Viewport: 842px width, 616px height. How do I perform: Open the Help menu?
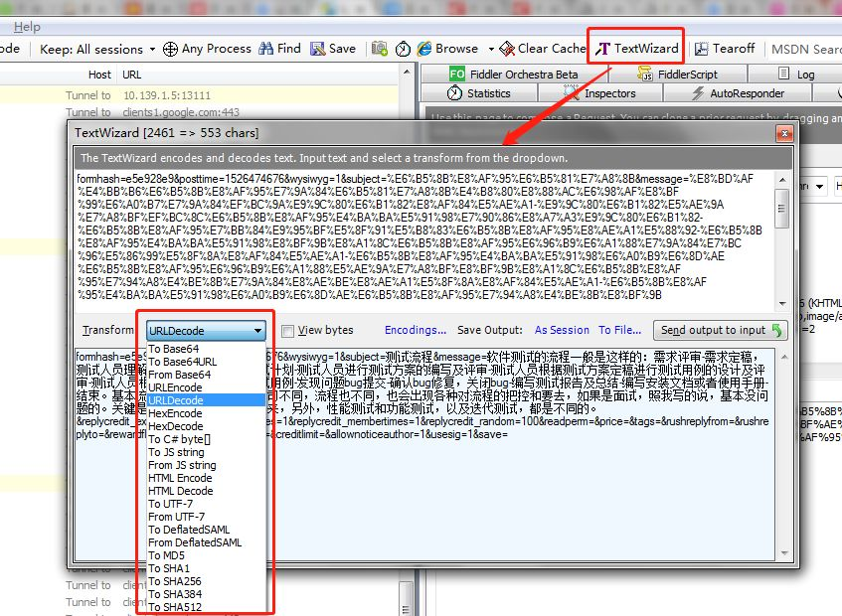pos(27,27)
